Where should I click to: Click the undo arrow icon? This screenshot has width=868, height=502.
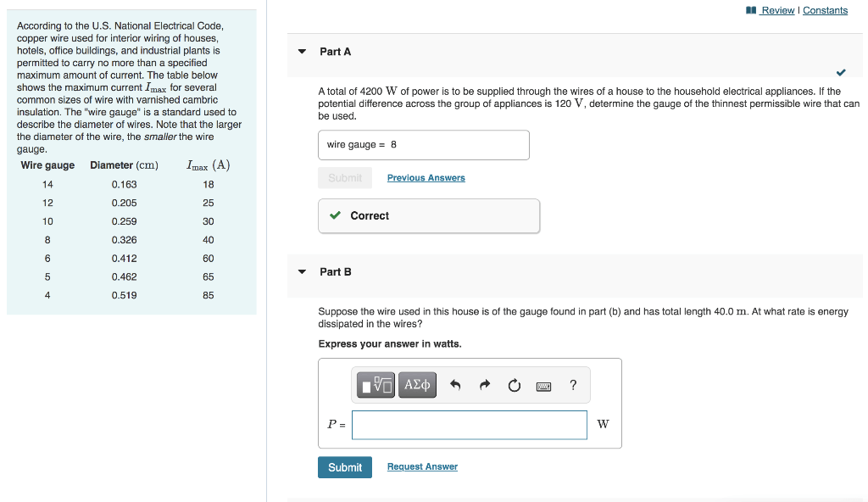[455, 386]
